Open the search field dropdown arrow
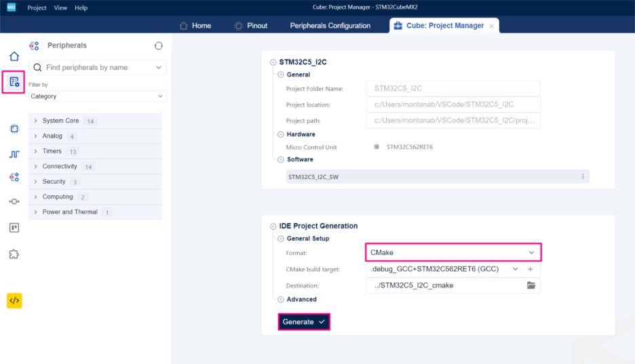This screenshot has height=364, width=635. point(158,68)
